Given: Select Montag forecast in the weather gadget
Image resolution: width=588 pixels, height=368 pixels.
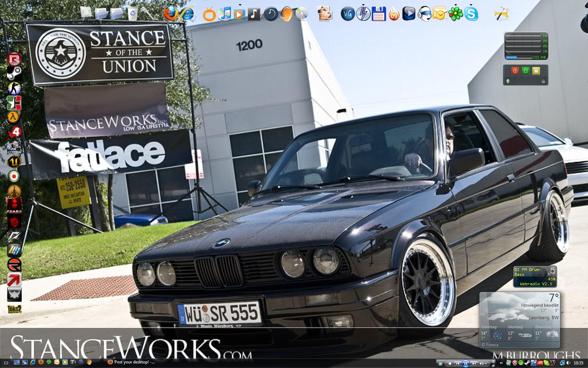Looking at the screenshot, I should pyautogui.click(x=520, y=333).
